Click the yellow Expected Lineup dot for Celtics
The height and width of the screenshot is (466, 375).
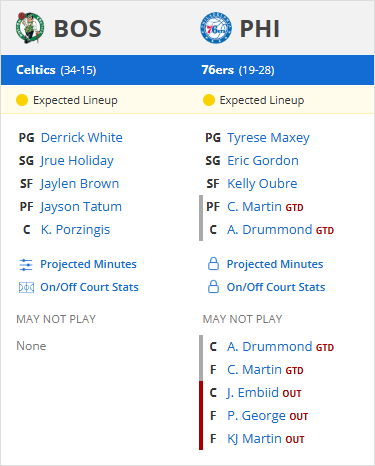[x=22, y=100]
